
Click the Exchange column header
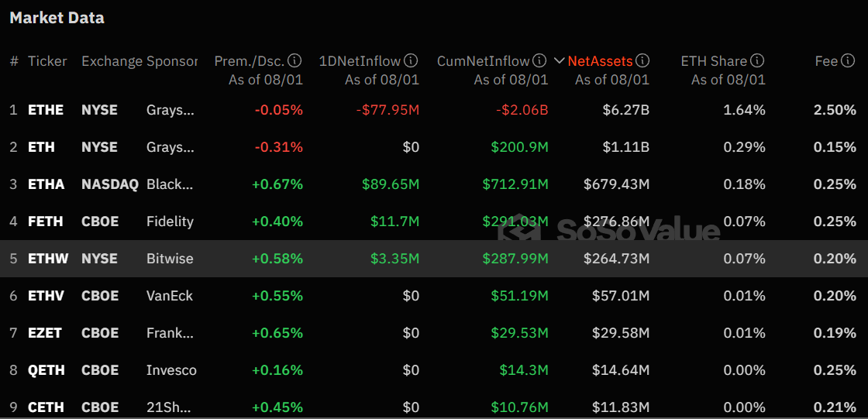click(112, 61)
